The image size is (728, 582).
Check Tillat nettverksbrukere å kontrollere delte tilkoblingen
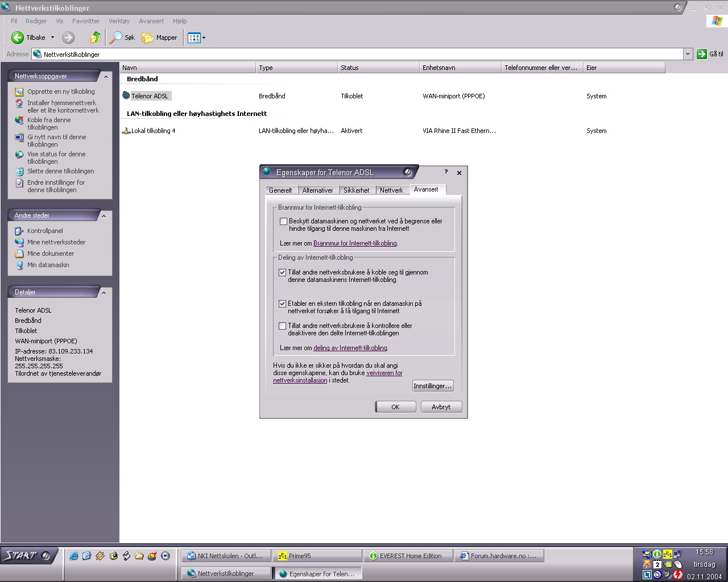coord(282,326)
